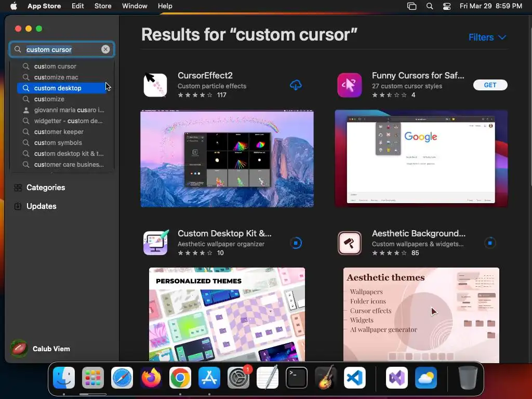The height and width of the screenshot is (399, 532).
Task: Open CursorEffect2 screenshot preview
Action: coord(227,158)
